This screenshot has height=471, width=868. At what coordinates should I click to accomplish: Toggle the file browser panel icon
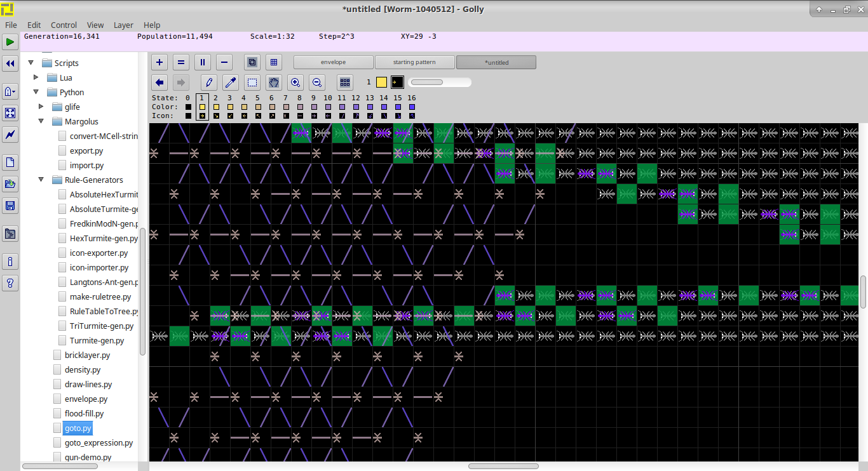[10, 234]
